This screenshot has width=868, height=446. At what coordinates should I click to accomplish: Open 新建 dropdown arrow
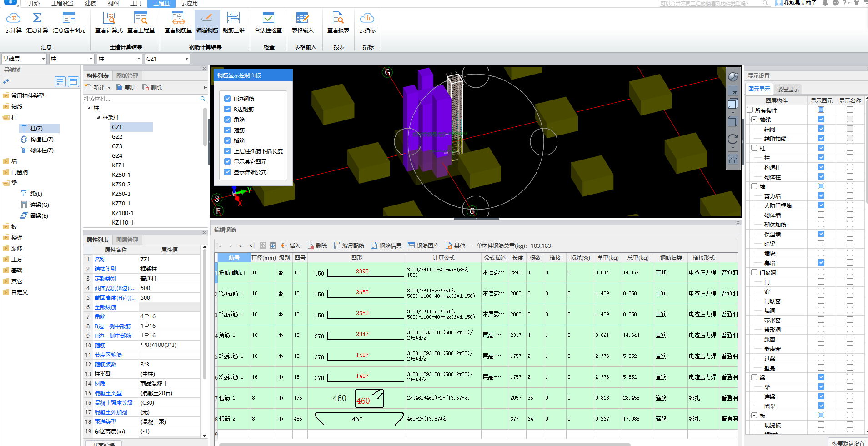pyautogui.click(x=109, y=88)
